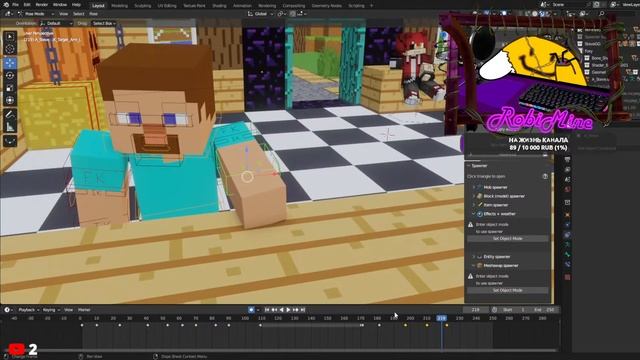Open the Edit menu
Image resolution: width=640 pixels, height=360 pixels.
[27, 5]
